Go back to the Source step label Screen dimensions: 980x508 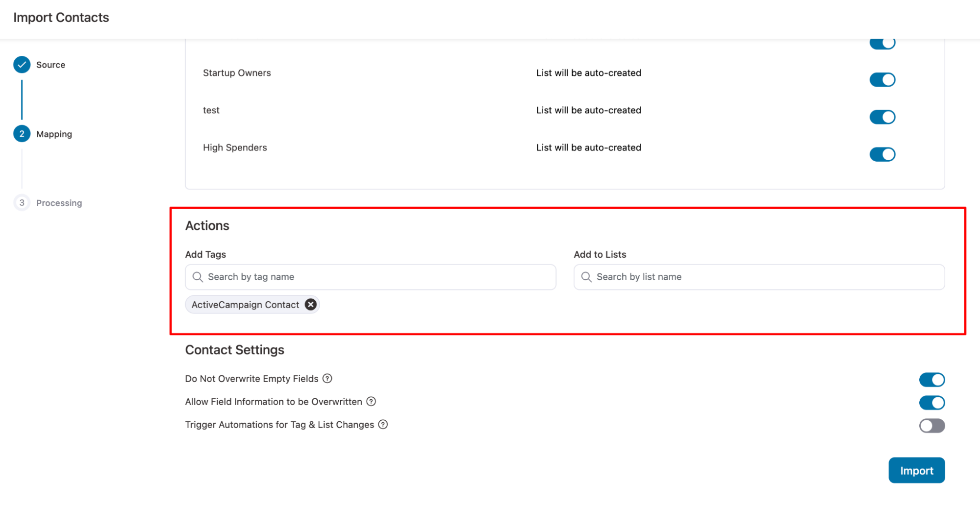[50, 65]
